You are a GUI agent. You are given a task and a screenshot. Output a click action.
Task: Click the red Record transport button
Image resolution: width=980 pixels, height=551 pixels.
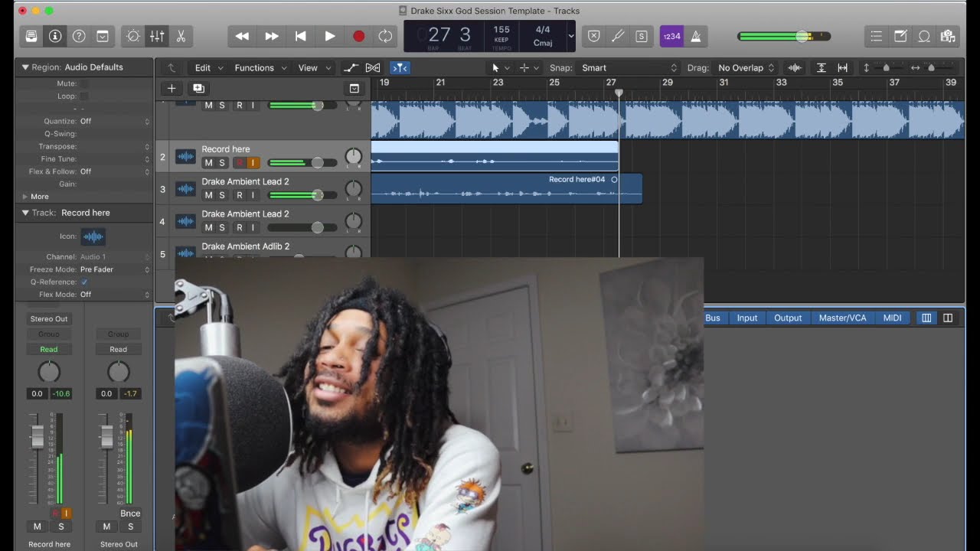pos(358,36)
